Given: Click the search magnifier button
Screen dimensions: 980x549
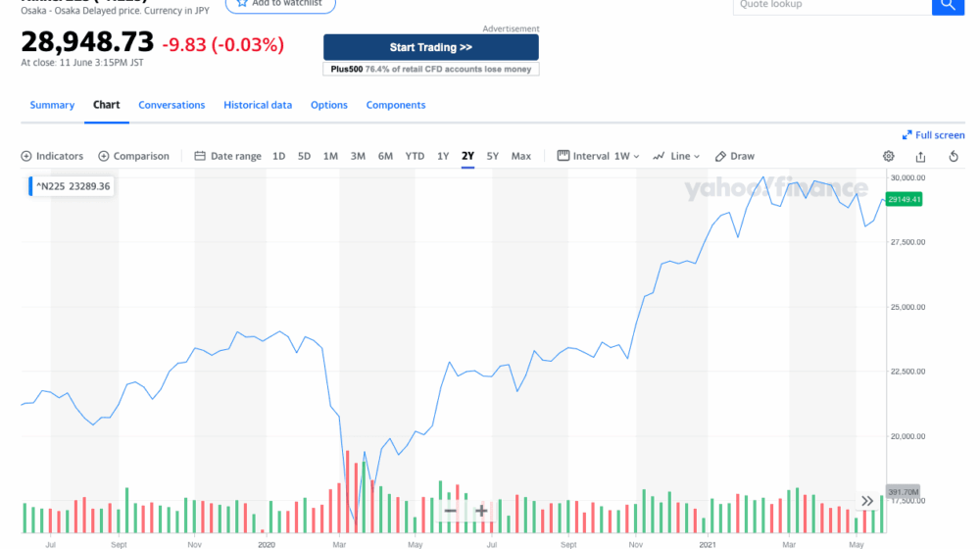Looking at the screenshot, I should click(x=947, y=5).
